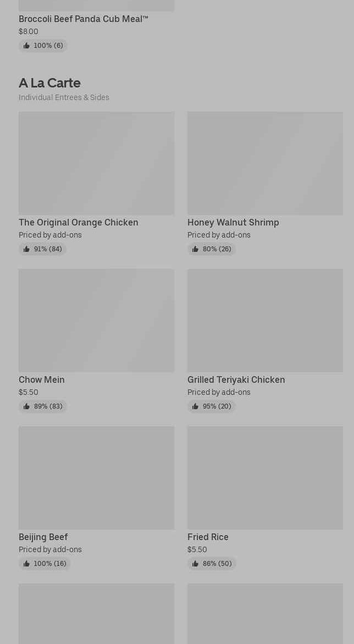This screenshot has height=644, width=354.
Task: Select the Grilled Teriyaki Chicken name
Action: [x=236, y=379]
